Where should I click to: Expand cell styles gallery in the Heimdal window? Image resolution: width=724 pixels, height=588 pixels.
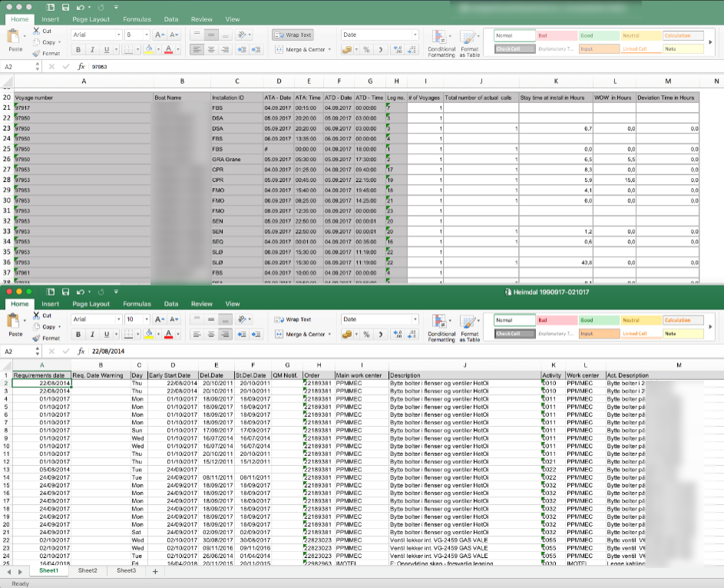711,327
